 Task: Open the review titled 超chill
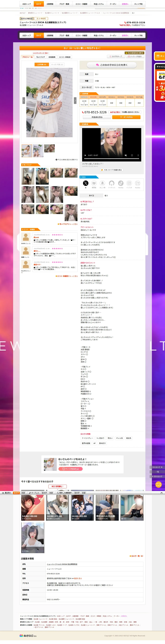pyautogui.click(x=36, y=238)
